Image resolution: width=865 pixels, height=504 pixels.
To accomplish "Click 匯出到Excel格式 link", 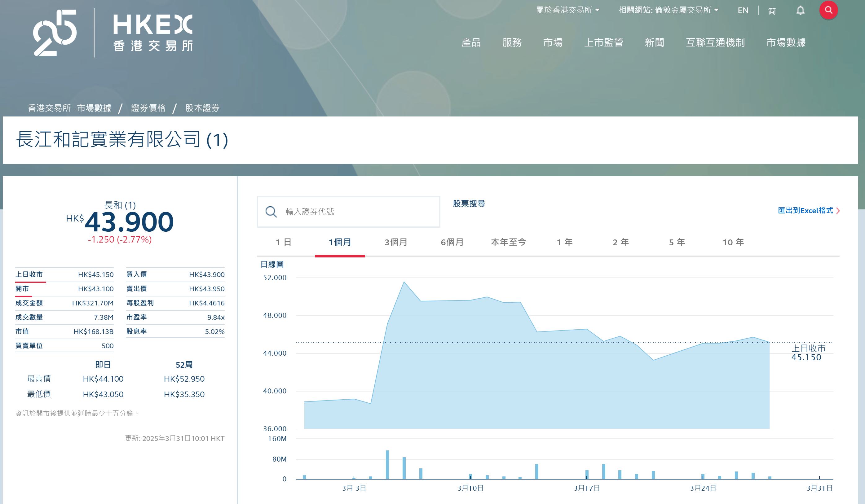I will pyautogui.click(x=805, y=211).
